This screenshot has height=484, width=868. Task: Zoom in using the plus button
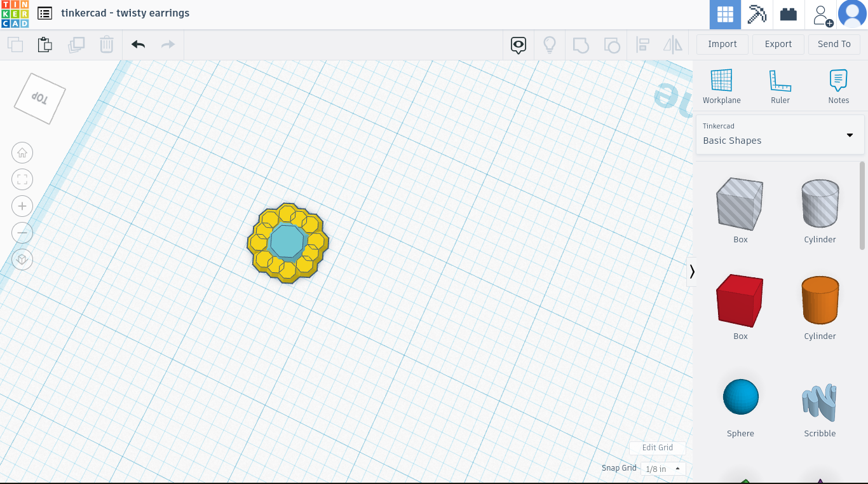click(22, 206)
